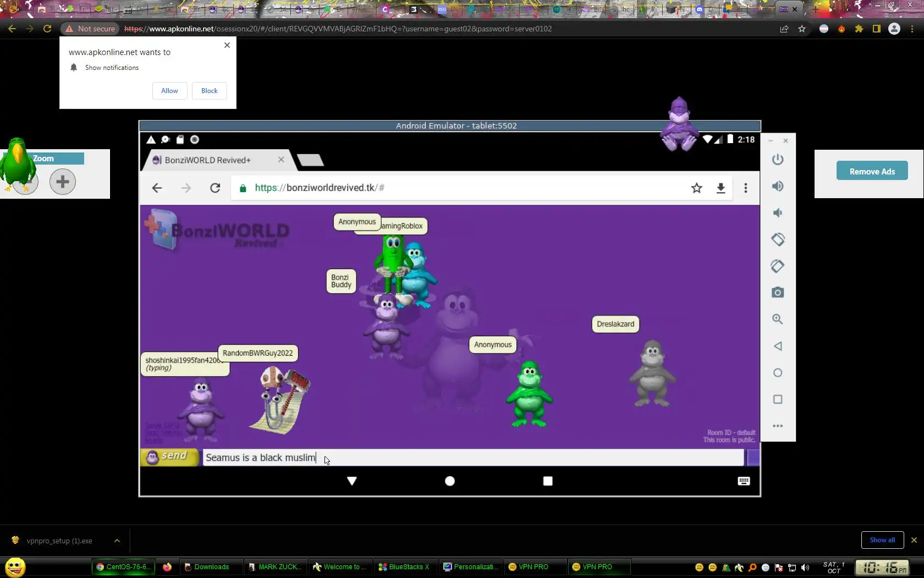Send the BonziWORLD chat message

point(169,457)
